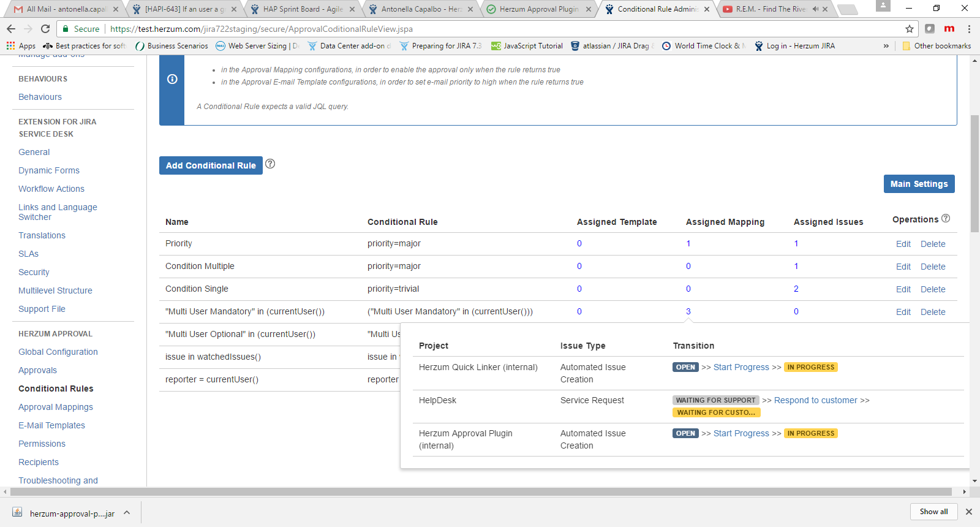Open help icon next to Add Conditional Rule
Viewport: 980px width, 527px height.
pyautogui.click(x=270, y=164)
